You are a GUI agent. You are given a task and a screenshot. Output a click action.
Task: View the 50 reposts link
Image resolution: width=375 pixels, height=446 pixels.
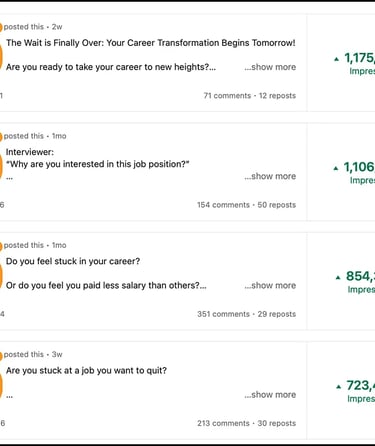(x=277, y=205)
